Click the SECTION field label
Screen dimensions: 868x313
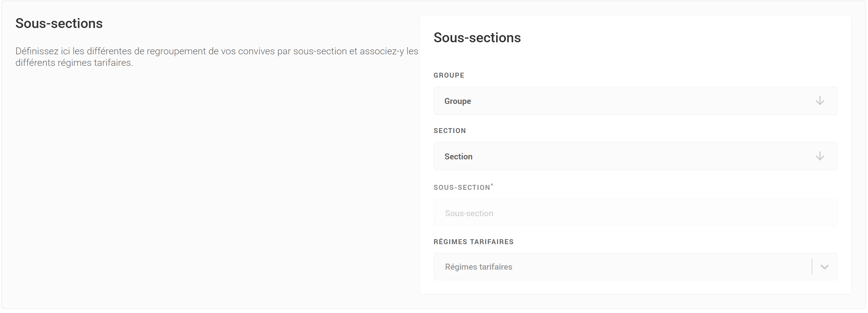[x=450, y=131]
